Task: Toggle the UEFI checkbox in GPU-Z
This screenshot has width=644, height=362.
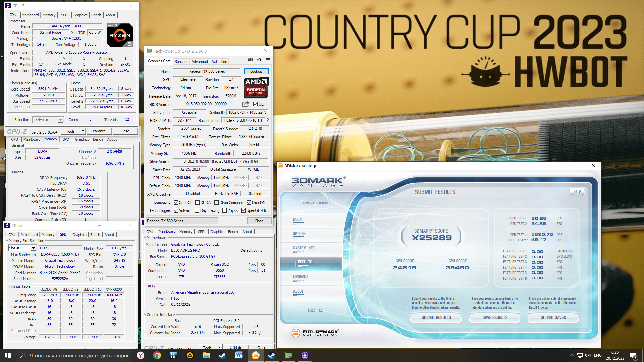Action: coord(255,104)
